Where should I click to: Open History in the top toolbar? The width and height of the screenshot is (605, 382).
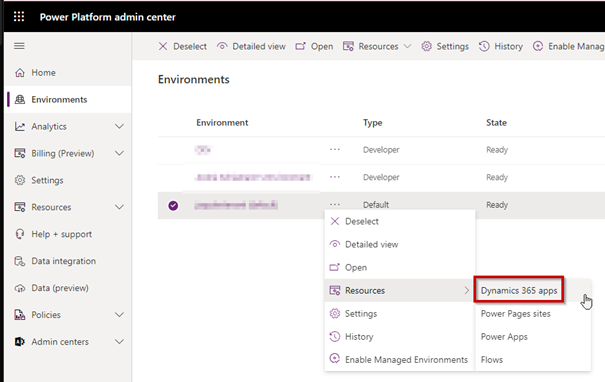[500, 46]
